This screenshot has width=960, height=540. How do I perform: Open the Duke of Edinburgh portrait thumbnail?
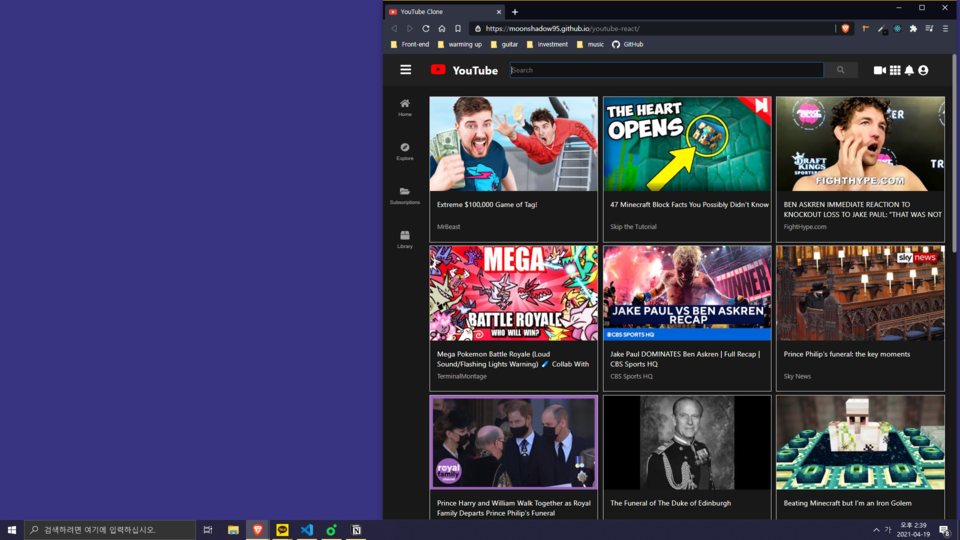click(687, 442)
